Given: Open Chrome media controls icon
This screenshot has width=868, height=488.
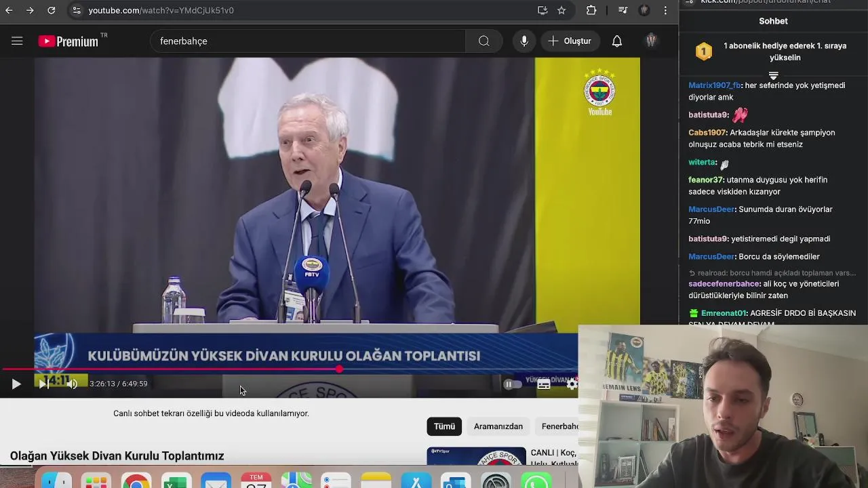Looking at the screenshot, I should click(x=623, y=10).
